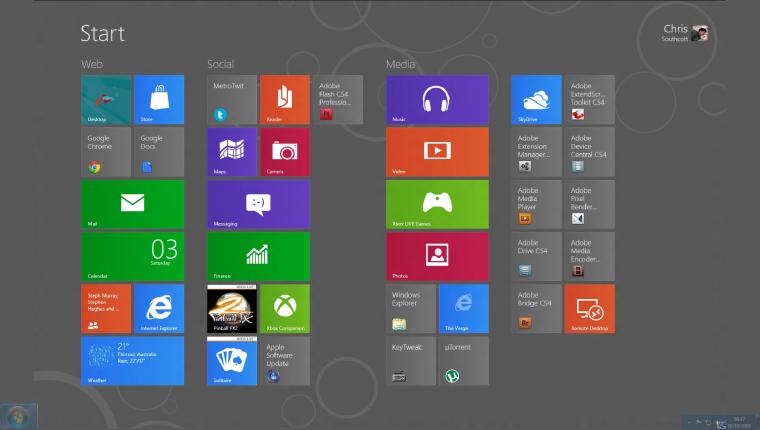Open The Verge tile
This screenshot has height=430, width=760.
464,309
